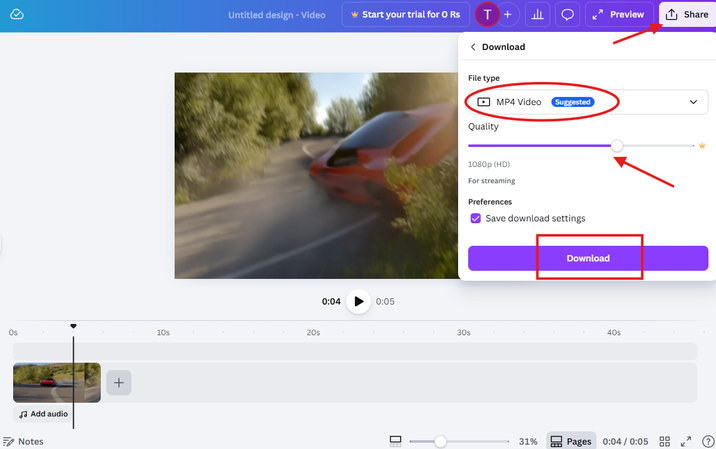This screenshot has height=449, width=716.
Task: Click the timeline playhead marker
Action: (73, 326)
